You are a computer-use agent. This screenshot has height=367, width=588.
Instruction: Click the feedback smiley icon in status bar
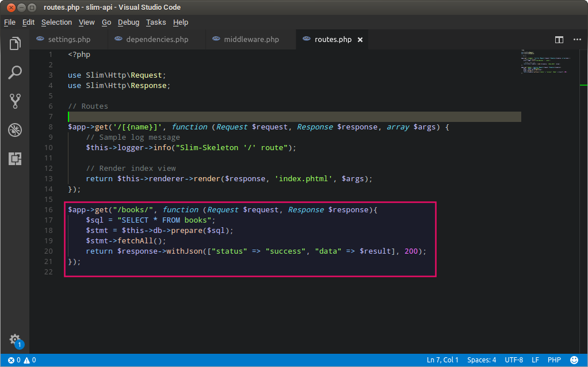(573, 360)
